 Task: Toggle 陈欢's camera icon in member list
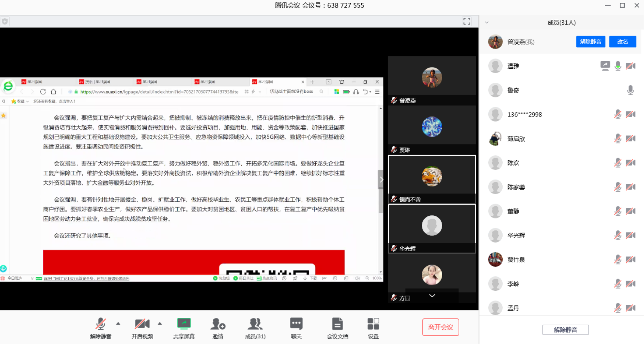coord(630,162)
